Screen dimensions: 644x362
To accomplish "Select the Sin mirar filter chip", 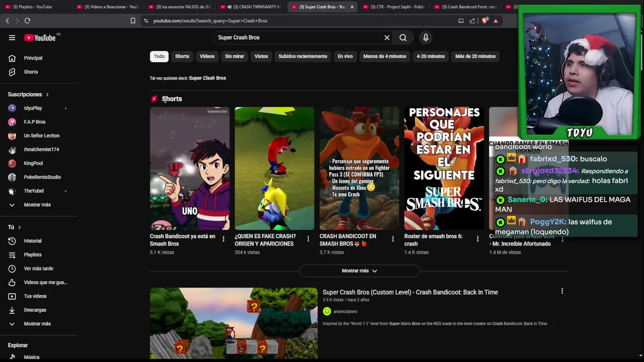I will click(234, 56).
